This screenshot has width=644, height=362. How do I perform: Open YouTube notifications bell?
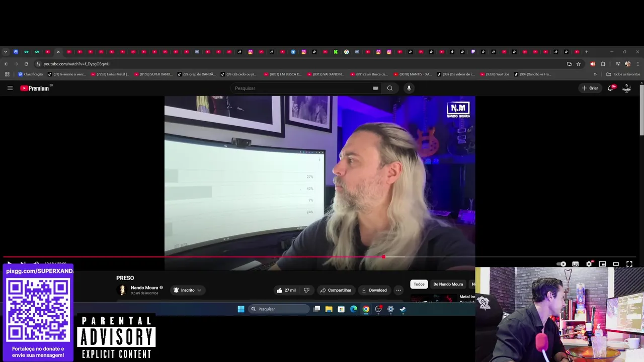point(611,88)
